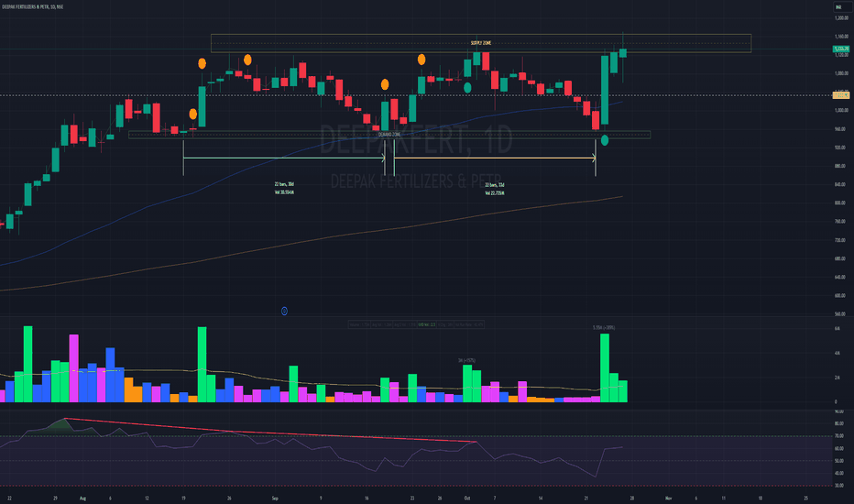This screenshot has width=854, height=504.
Task: Click the Aug label on the time axis
Action: (82, 498)
